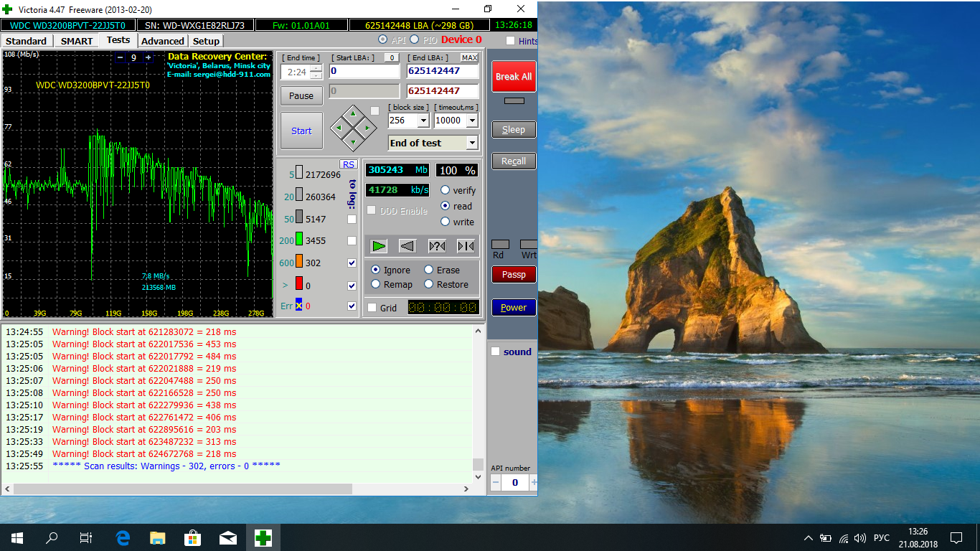
Task: Select the random read ▶?◀ icon
Action: pyautogui.click(x=437, y=246)
